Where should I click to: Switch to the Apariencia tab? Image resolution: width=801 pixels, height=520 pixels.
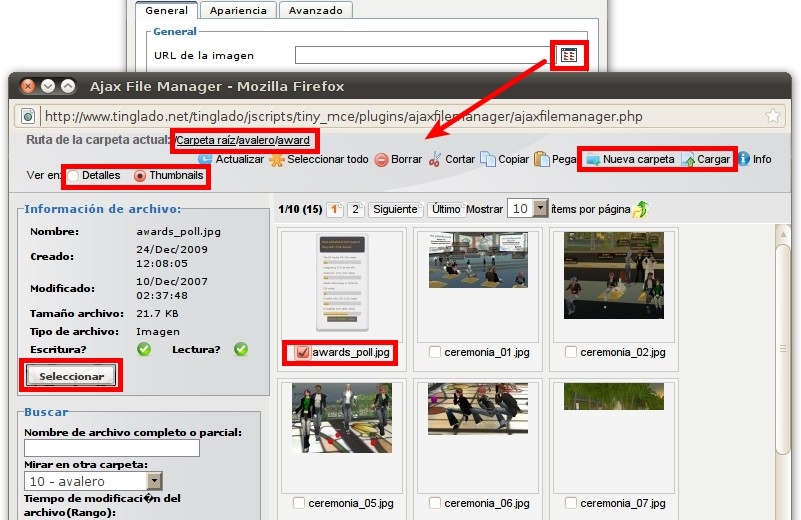[x=238, y=10]
